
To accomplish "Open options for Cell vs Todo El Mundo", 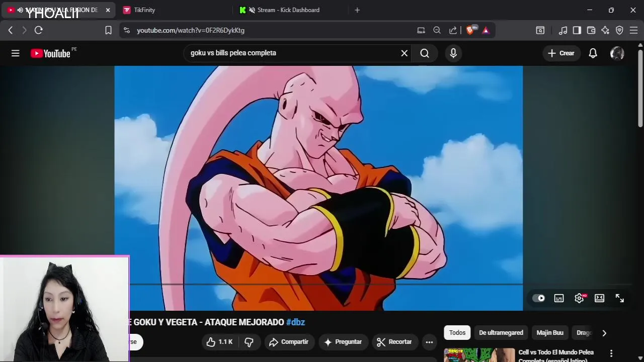I will click(611, 353).
